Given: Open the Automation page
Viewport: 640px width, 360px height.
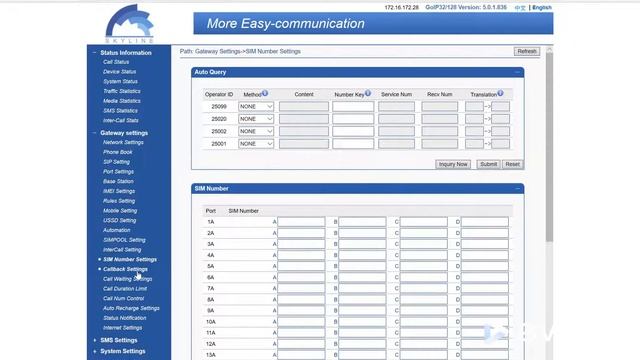Looking at the screenshot, I should 117,231.
